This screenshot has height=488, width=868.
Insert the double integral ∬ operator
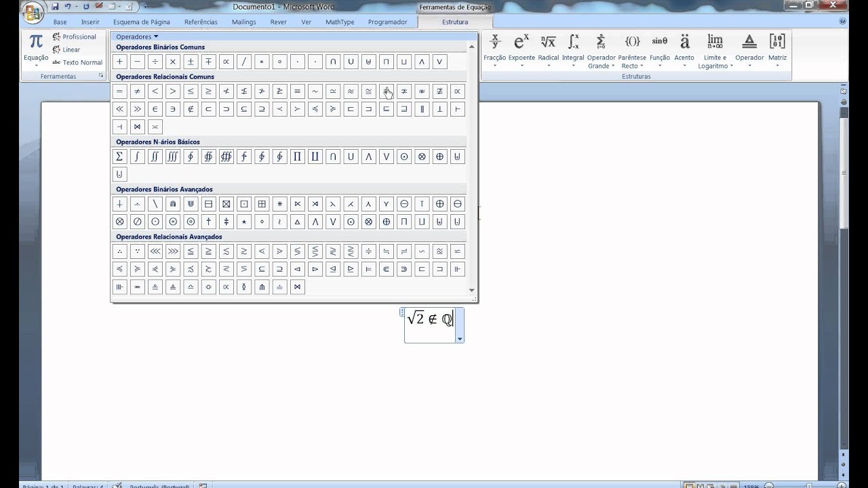(x=155, y=157)
